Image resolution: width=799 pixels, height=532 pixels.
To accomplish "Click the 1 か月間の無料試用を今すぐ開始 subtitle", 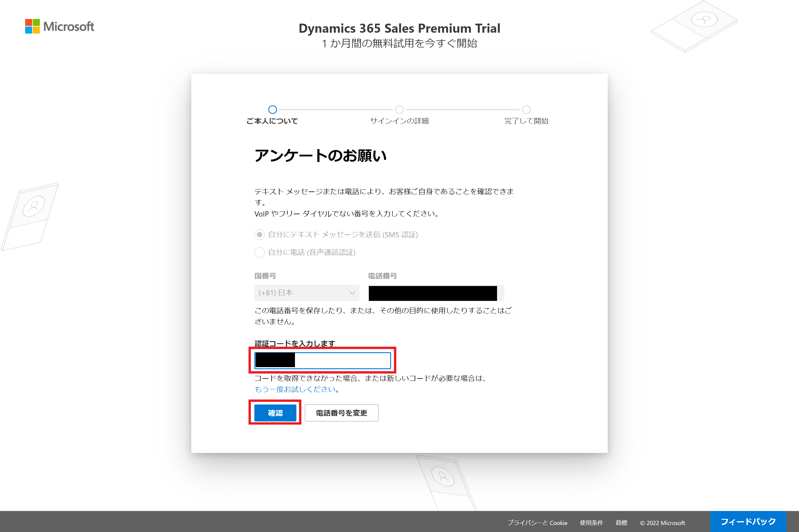I will coord(399,43).
